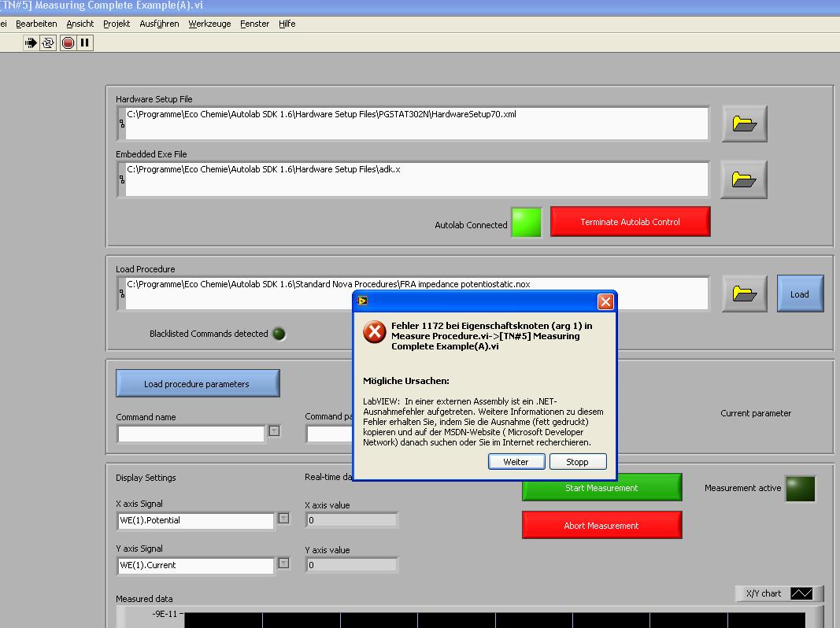
Task: Click the Measured data label
Action: (144, 599)
